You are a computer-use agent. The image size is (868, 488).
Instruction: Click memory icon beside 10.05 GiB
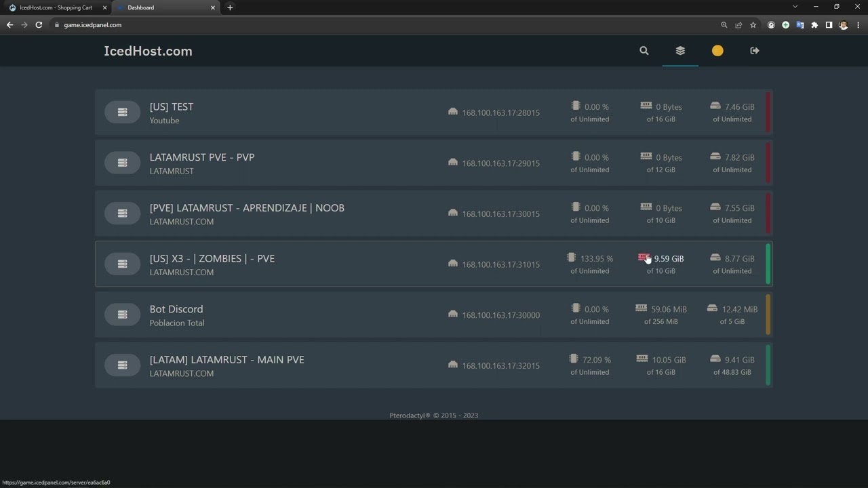click(642, 359)
